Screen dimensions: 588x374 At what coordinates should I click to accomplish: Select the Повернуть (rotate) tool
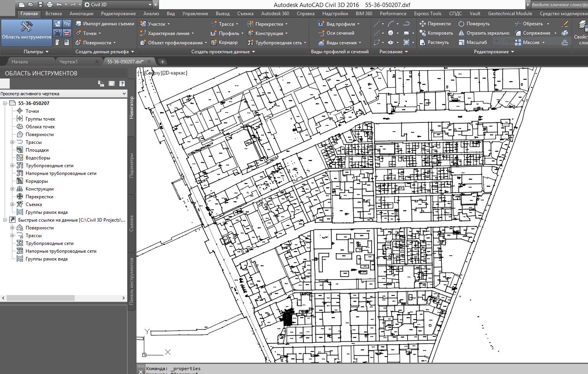tap(474, 24)
